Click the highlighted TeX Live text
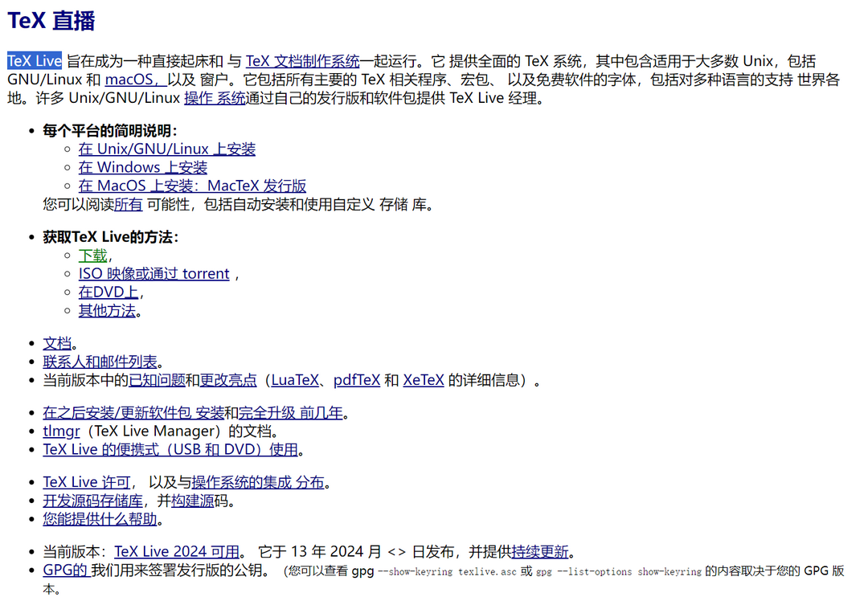The width and height of the screenshot is (868, 597). point(35,61)
